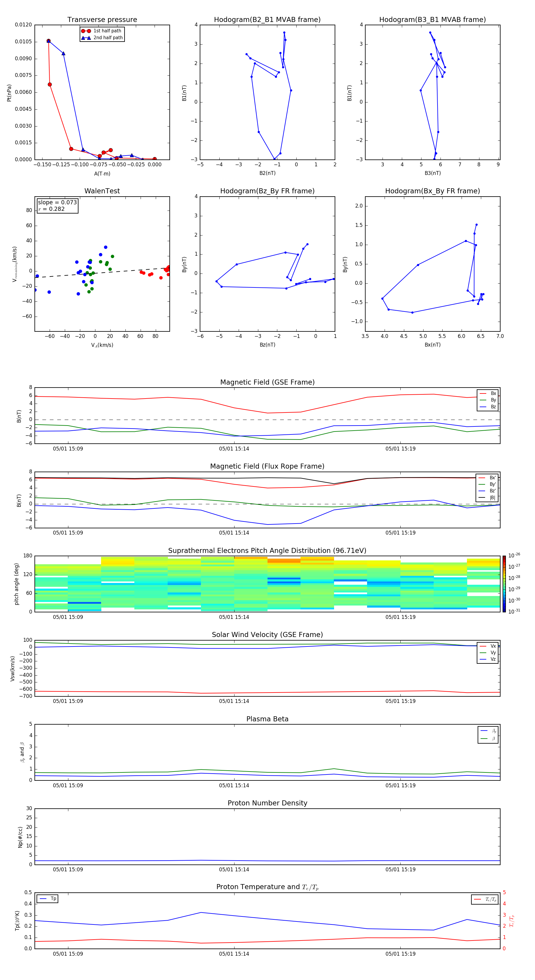The image size is (535, 980).
Task: Click the "10^-31" colorbar tick label
Action: [514, 611]
